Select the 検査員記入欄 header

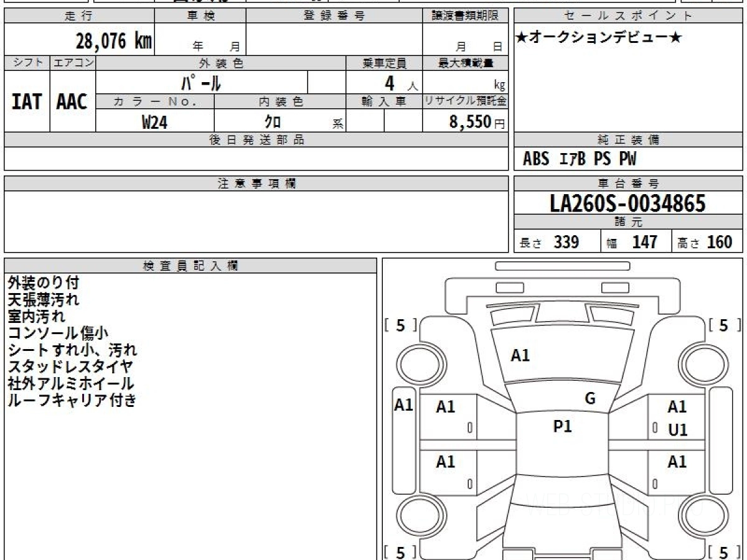click(190, 266)
